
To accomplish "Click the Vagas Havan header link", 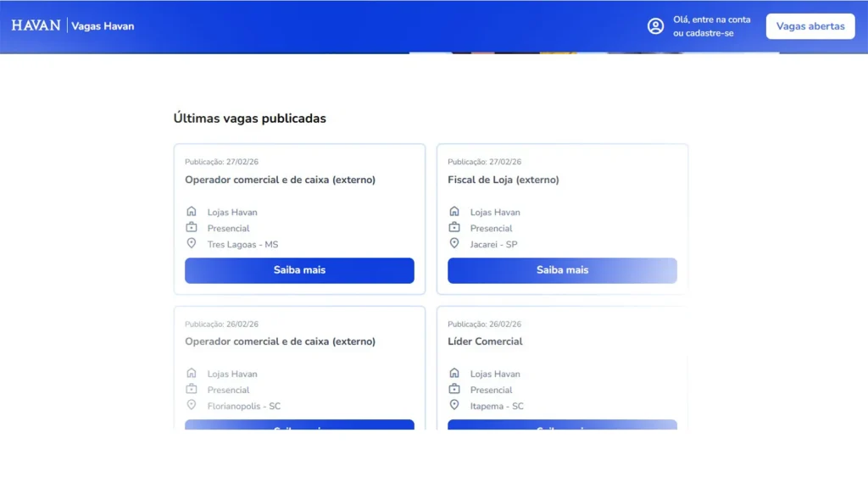I will click(103, 26).
